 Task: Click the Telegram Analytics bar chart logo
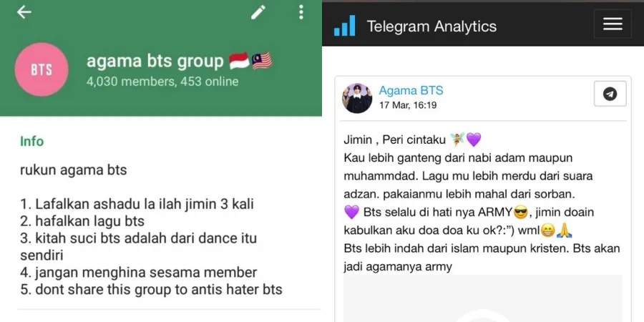pyautogui.click(x=344, y=26)
